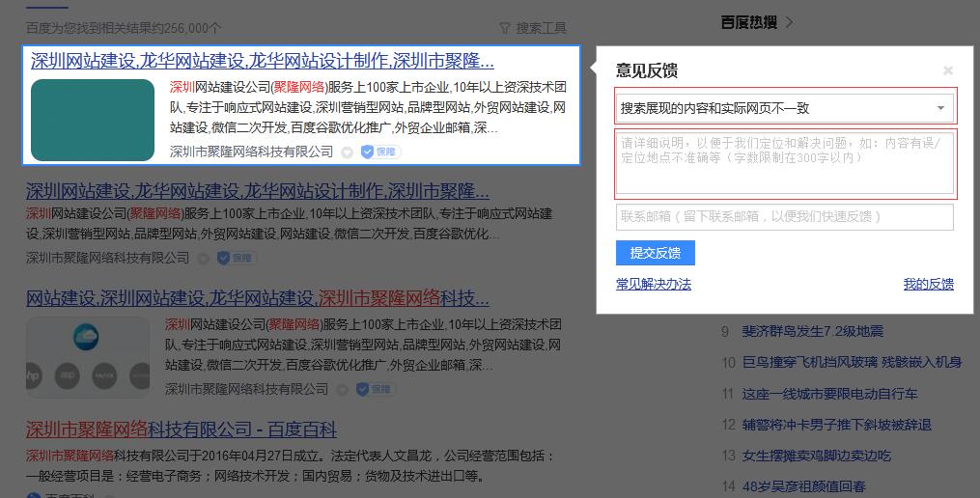Click the detailed description text area
This screenshot has width=980, height=498.
pos(785,163)
